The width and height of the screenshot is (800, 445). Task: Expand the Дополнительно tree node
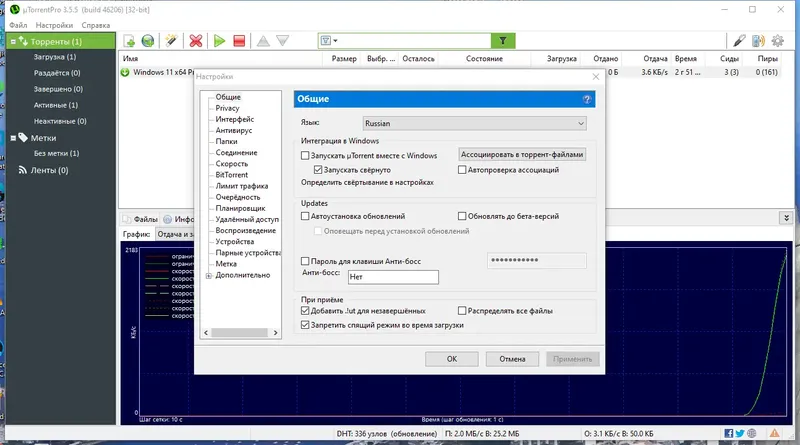208,276
